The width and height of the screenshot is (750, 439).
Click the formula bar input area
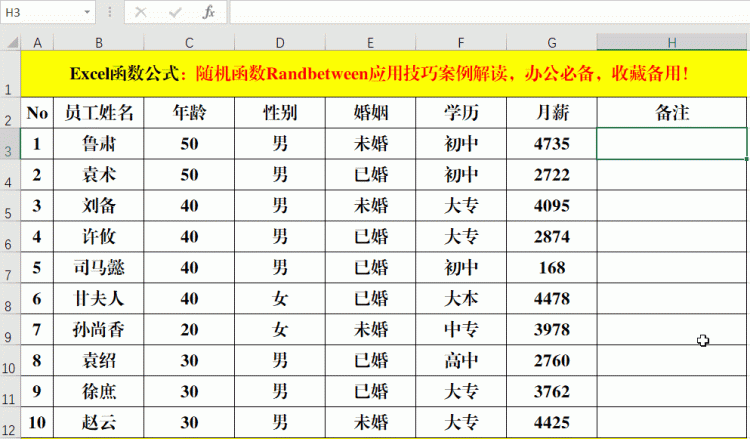tap(489, 12)
